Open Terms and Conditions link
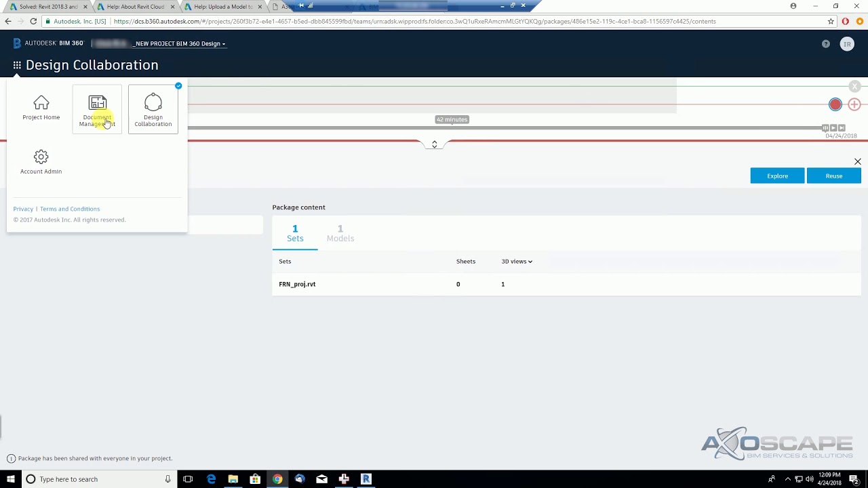The height and width of the screenshot is (488, 868). pyautogui.click(x=70, y=209)
